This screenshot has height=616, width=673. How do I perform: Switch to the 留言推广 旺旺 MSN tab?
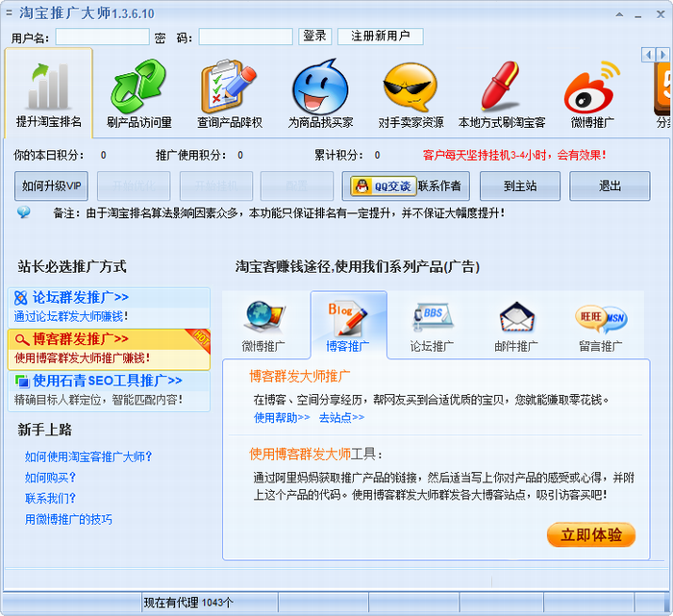(x=601, y=326)
